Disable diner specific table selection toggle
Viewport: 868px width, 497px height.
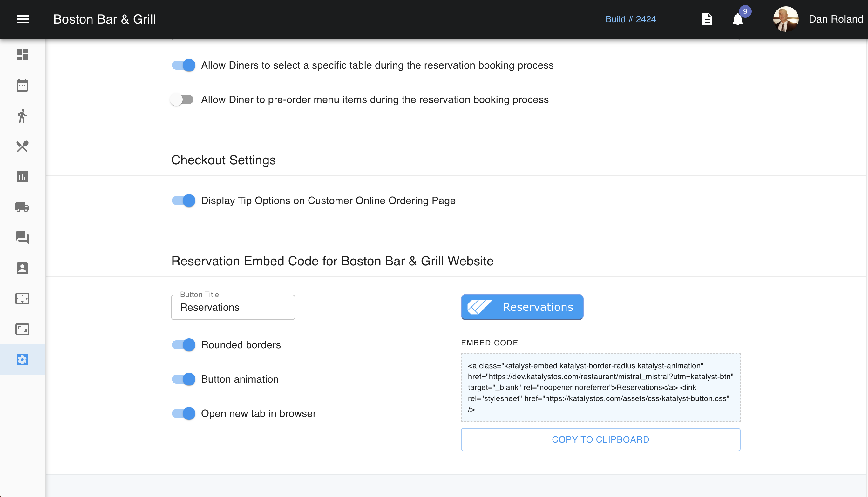(x=184, y=65)
